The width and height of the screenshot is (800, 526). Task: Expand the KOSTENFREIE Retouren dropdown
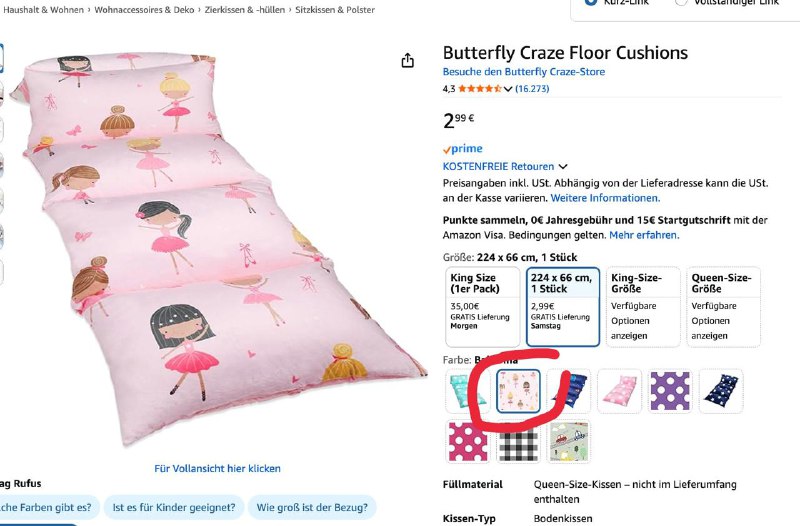563,167
